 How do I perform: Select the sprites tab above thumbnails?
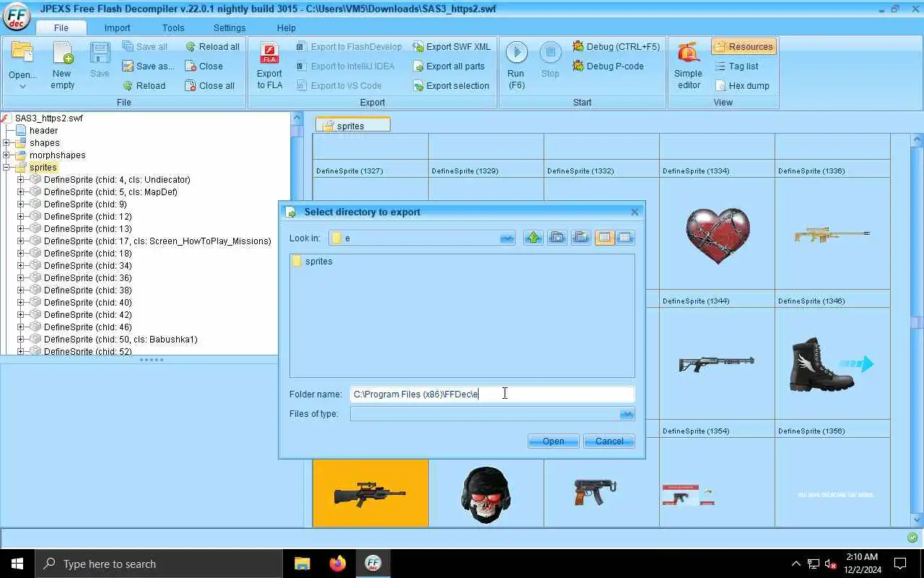click(x=353, y=125)
